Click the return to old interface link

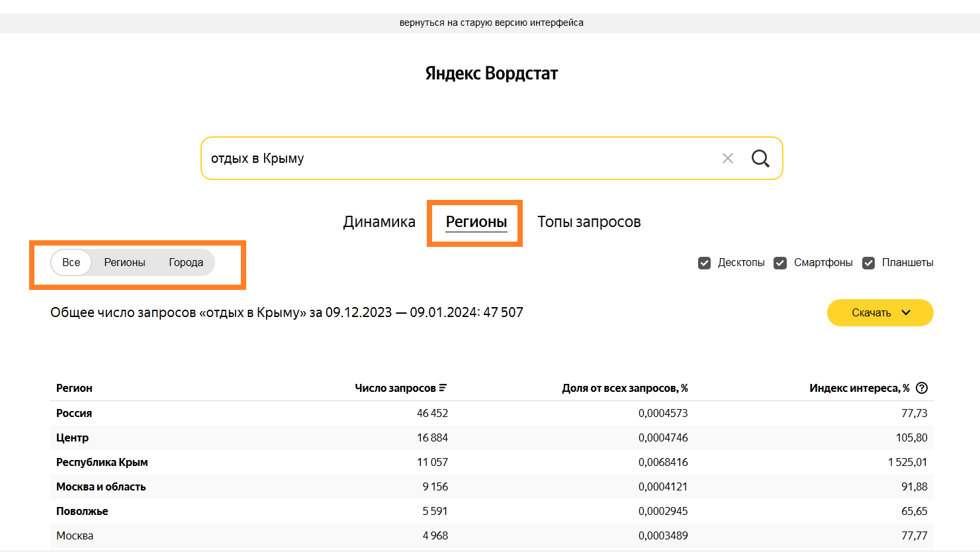[x=492, y=23]
